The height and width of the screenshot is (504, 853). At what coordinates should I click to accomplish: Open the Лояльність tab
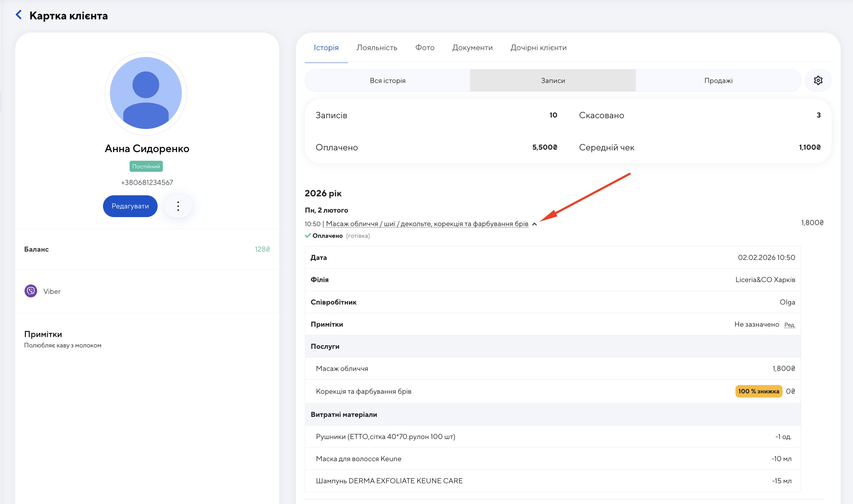click(x=377, y=48)
